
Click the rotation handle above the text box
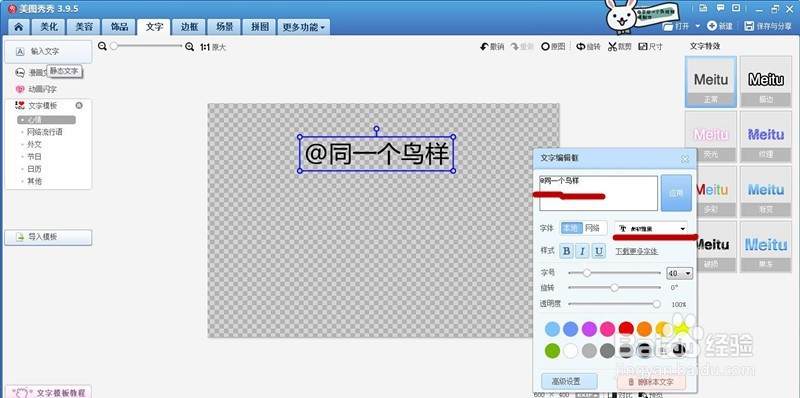[377, 129]
